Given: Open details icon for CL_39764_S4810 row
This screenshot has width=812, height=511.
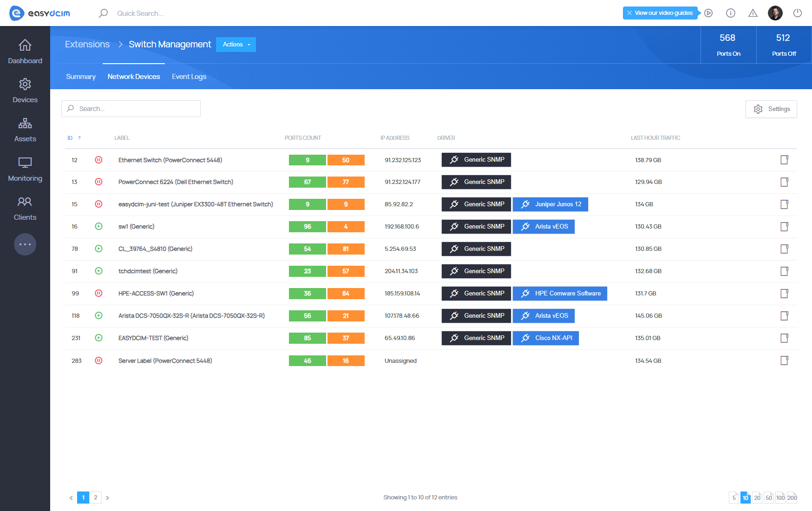Looking at the screenshot, I should click(784, 249).
